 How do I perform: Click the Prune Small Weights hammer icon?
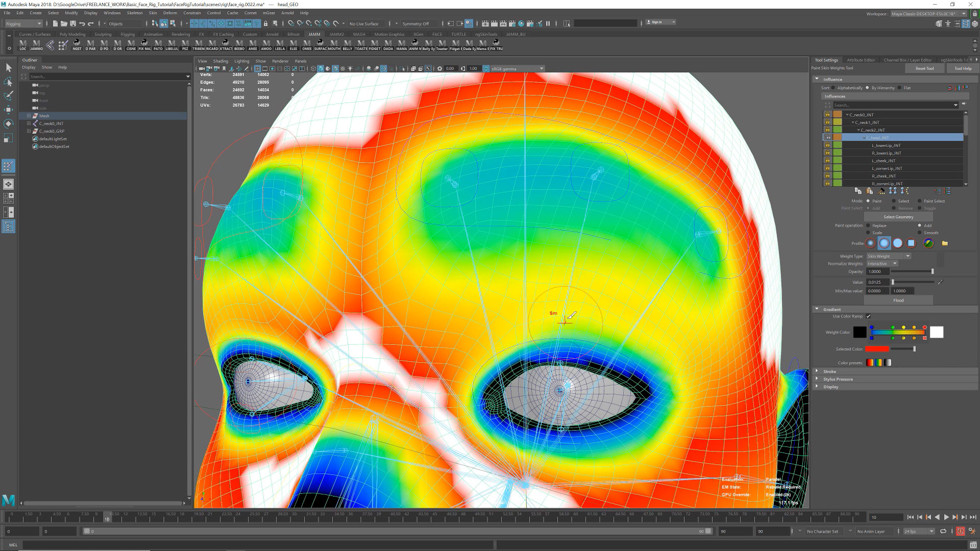(x=881, y=191)
